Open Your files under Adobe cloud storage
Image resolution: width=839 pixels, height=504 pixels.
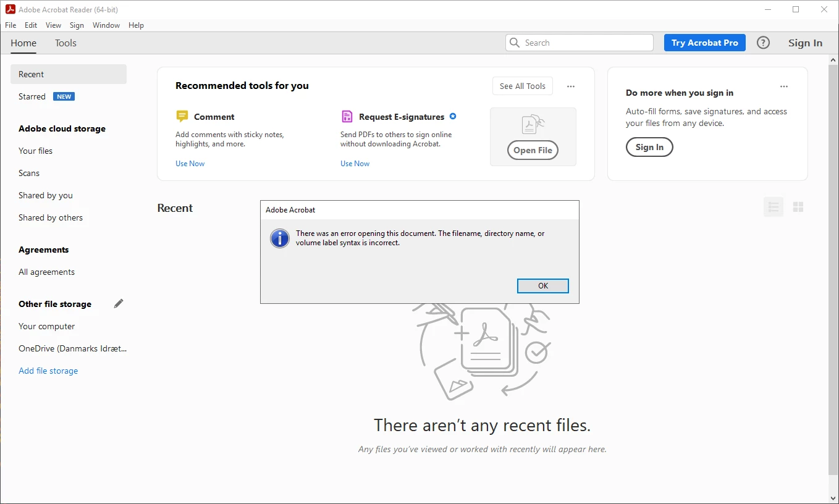point(35,151)
